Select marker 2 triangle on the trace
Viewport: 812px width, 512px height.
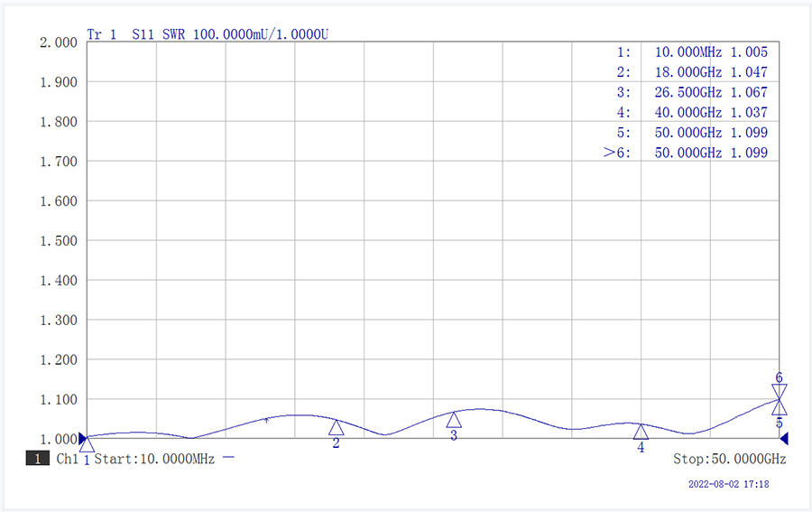336,427
